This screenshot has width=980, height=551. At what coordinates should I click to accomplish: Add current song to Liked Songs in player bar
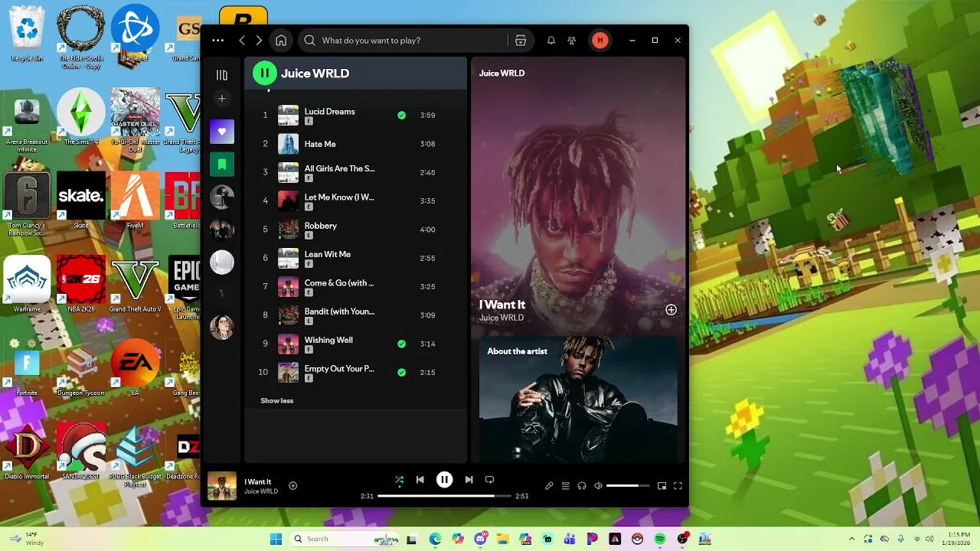(x=292, y=485)
